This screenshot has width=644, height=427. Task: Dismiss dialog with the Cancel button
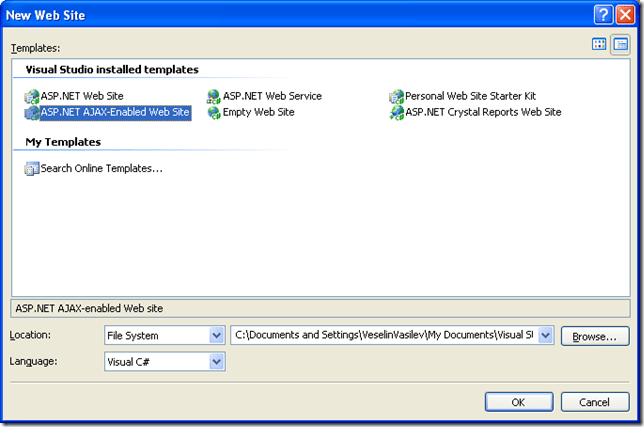[x=595, y=402]
